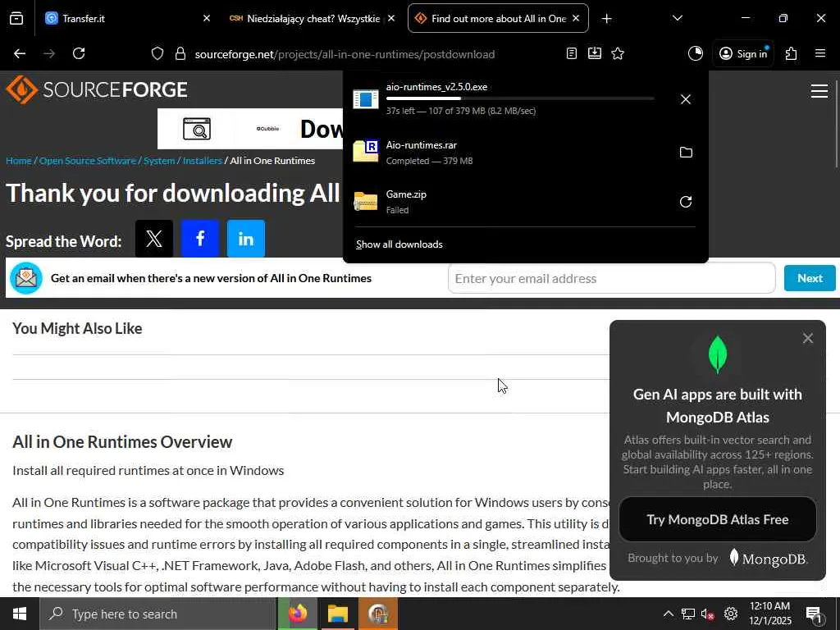This screenshot has width=840, height=630.
Task: Retry the failed Game.zip download
Action: click(686, 202)
